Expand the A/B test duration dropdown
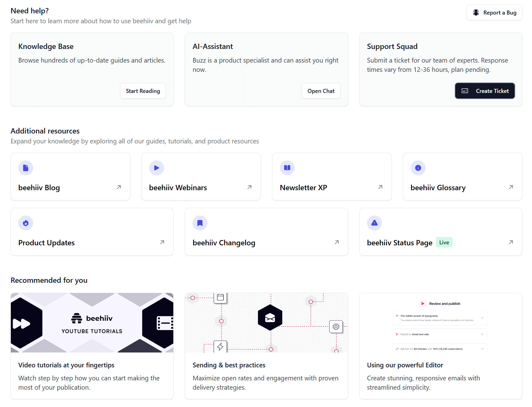 click(482, 348)
